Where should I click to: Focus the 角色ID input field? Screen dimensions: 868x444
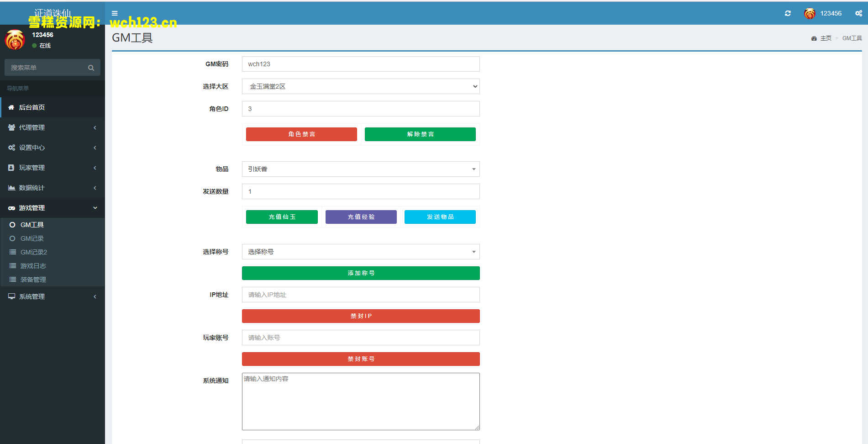[x=361, y=109]
